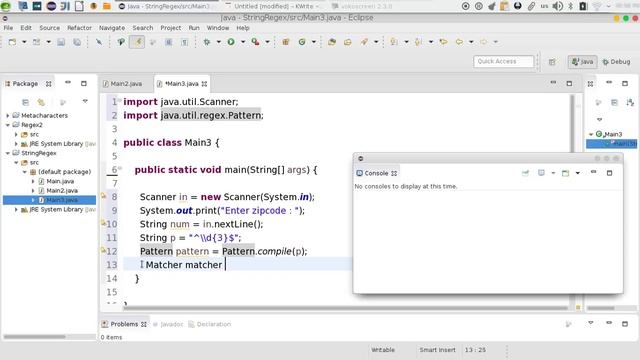
Task: Open the Debug configurations dropdown arrow
Action: pos(219,42)
